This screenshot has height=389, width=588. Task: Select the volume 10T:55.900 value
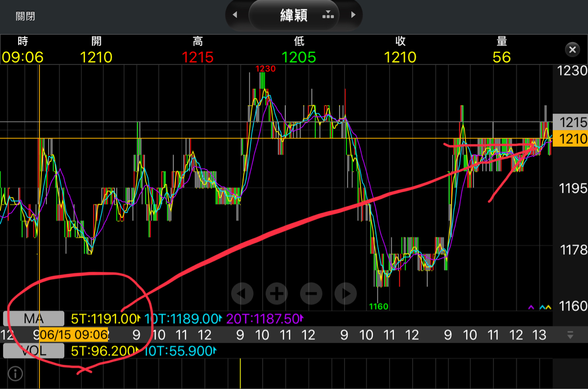(180, 351)
